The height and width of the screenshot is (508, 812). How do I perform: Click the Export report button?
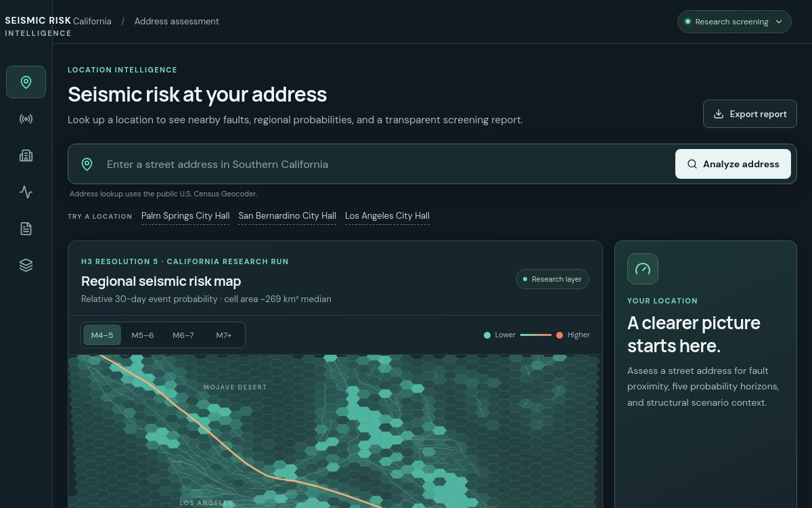coord(750,114)
